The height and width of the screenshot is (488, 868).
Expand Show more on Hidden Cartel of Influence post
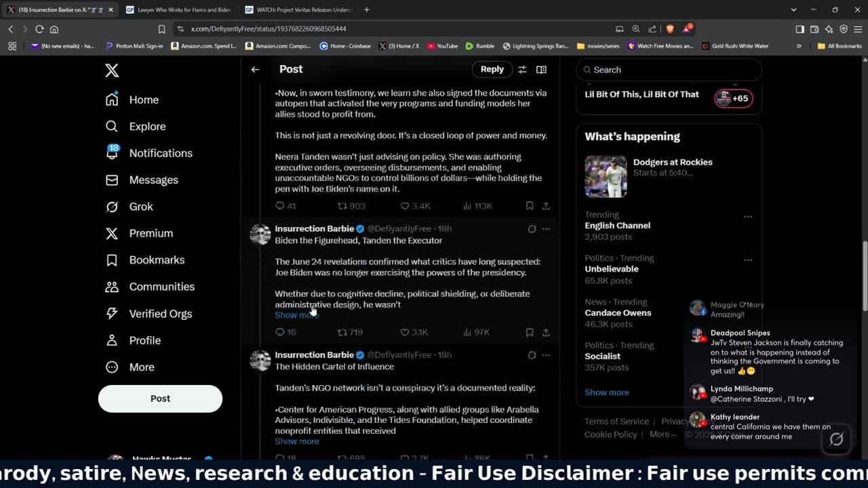click(x=296, y=441)
